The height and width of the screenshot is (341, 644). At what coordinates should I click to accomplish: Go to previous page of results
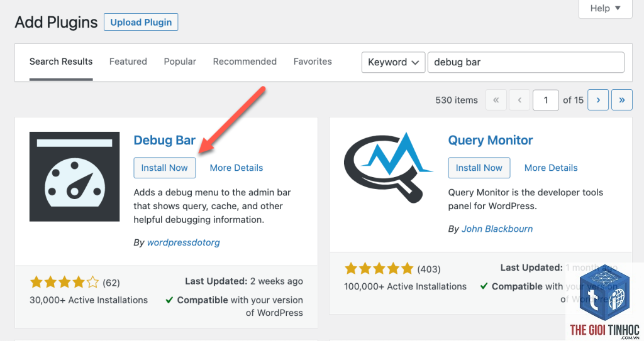tap(519, 100)
